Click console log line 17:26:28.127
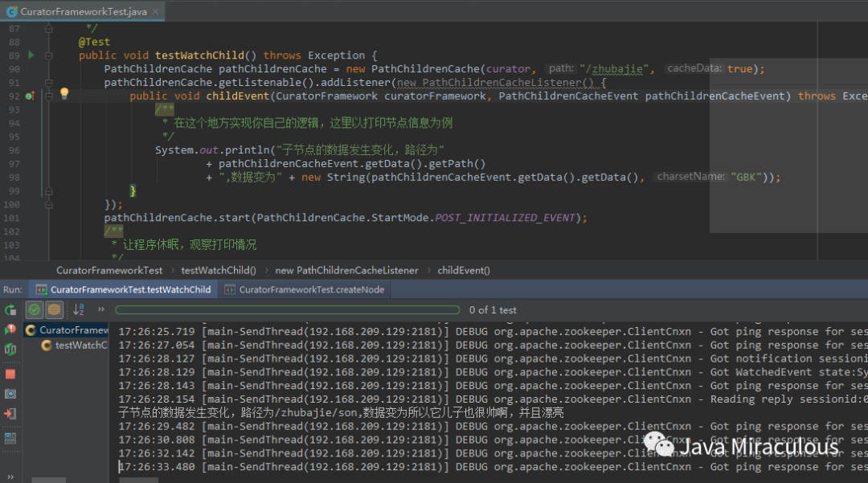 pos(493,359)
